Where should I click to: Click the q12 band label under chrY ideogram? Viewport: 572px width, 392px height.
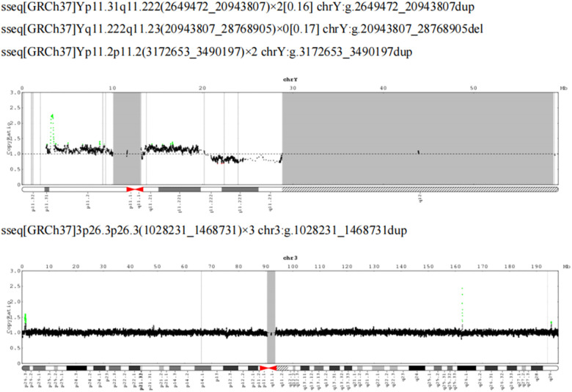pyautogui.click(x=420, y=199)
